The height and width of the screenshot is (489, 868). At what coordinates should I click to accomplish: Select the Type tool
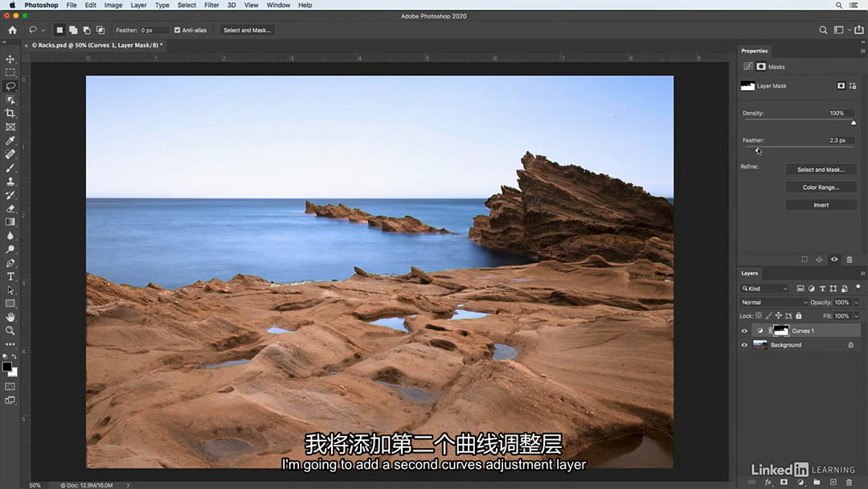(x=10, y=277)
